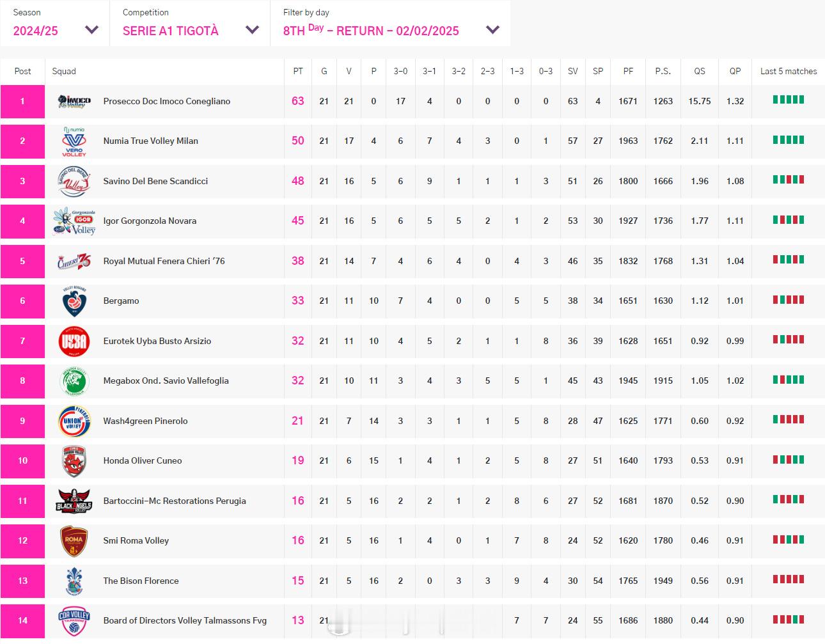Image resolution: width=825 pixels, height=644 pixels.
Task: Click Pinerolo's 21 points value
Action: [298, 421]
